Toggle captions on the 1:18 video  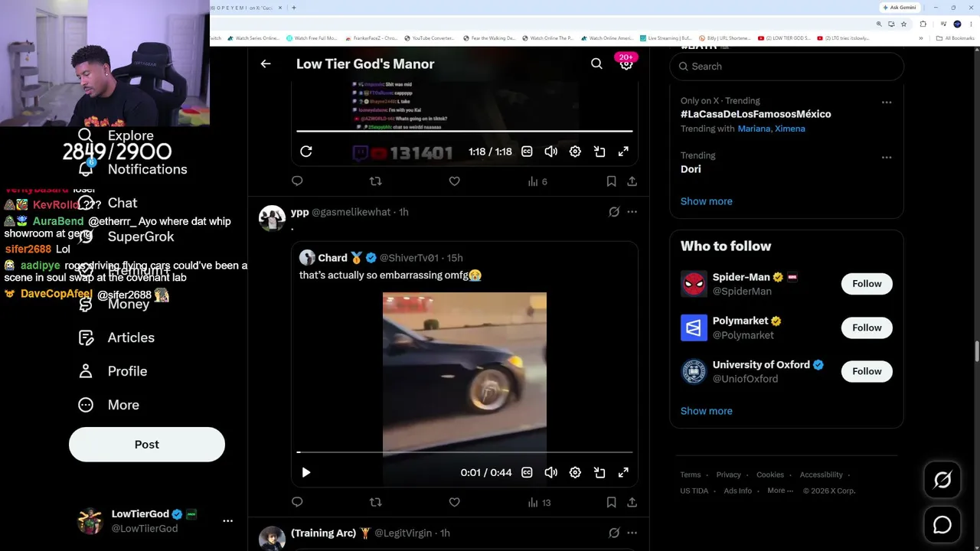[x=527, y=152]
